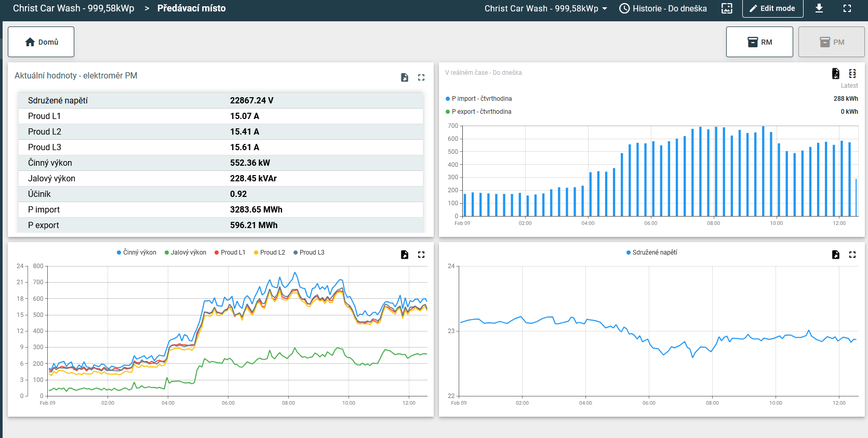
Task: Switch to the RM view
Action: click(x=759, y=42)
